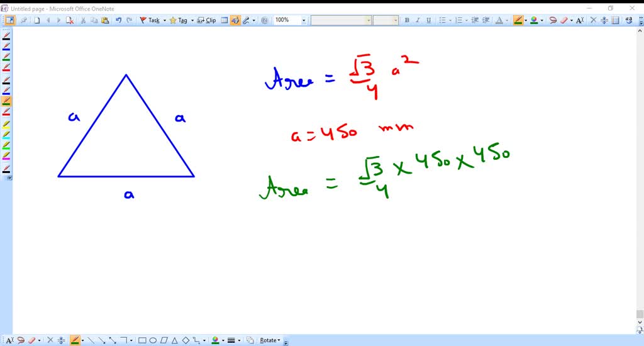Expand the pen palette options arrow
This screenshot has width=644, height=346.
pyautogui.click(x=9, y=178)
